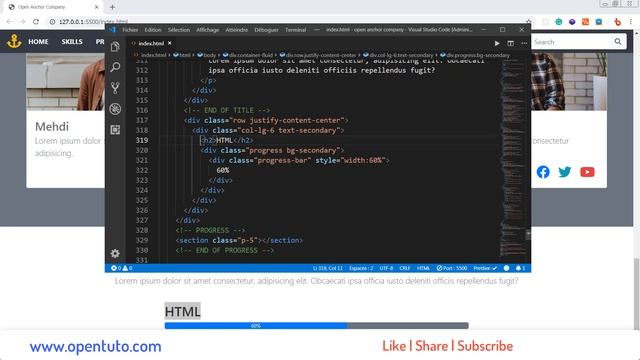Click the magnifier icon in the site search box

tap(618, 42)
